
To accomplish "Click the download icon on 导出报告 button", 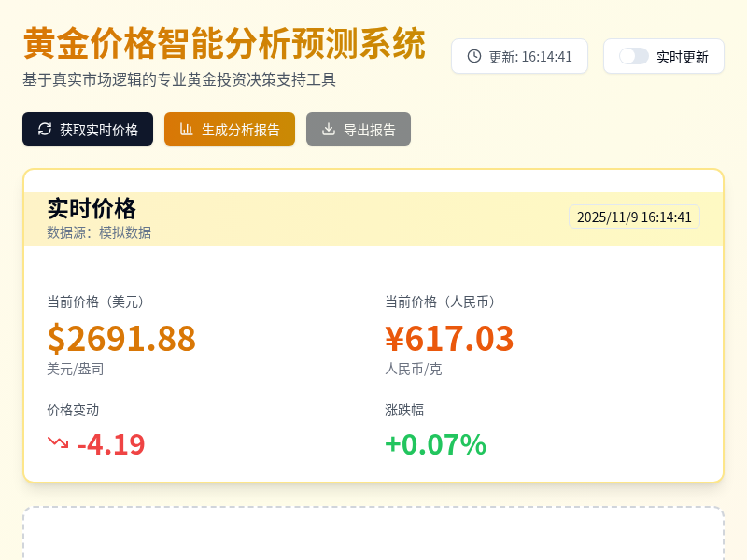I will tap(329, 129).
